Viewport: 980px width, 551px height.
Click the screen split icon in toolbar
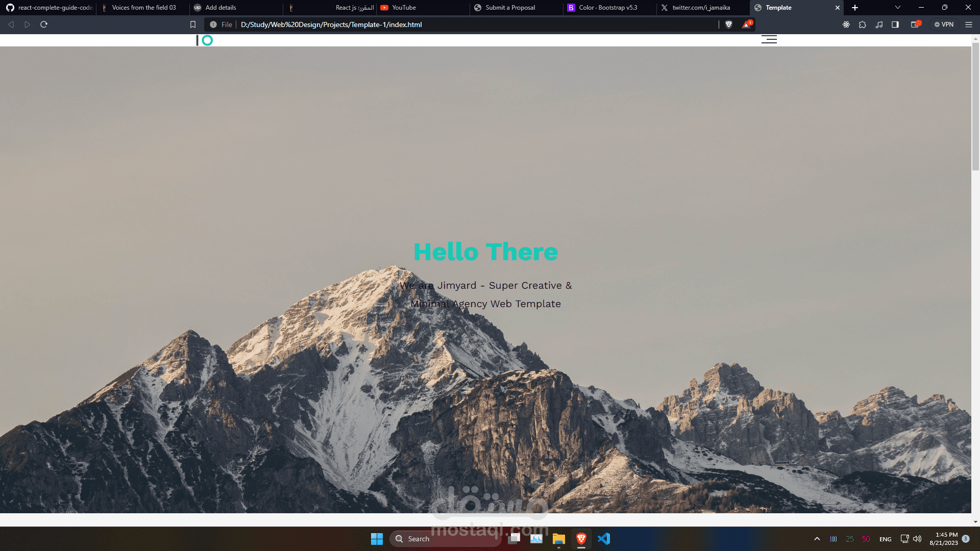(895, 24)
